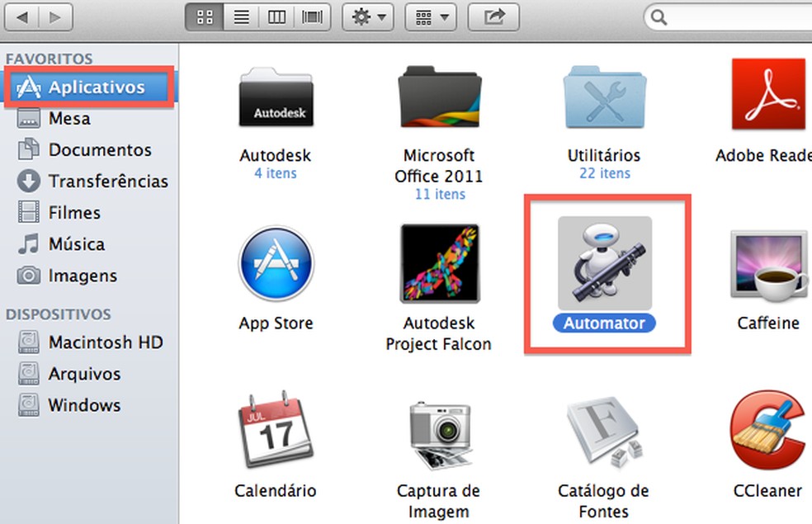Go back with the left arrow button
This screenshot has width=812, height=524.
(x=21, y=17)
